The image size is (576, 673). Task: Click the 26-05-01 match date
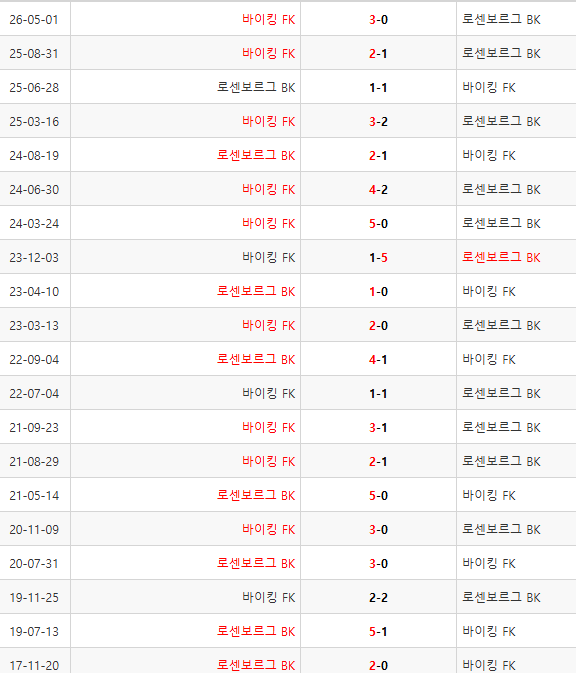[34, 20]
